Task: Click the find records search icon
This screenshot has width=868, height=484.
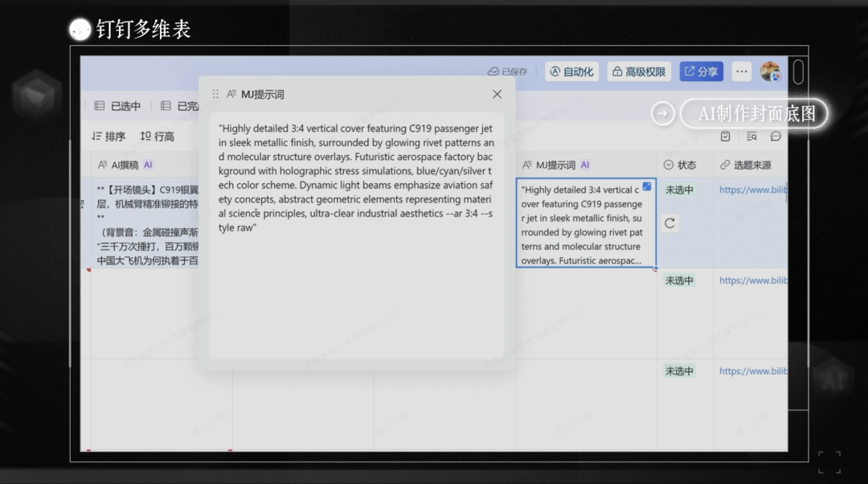Action: pos(751,136)
